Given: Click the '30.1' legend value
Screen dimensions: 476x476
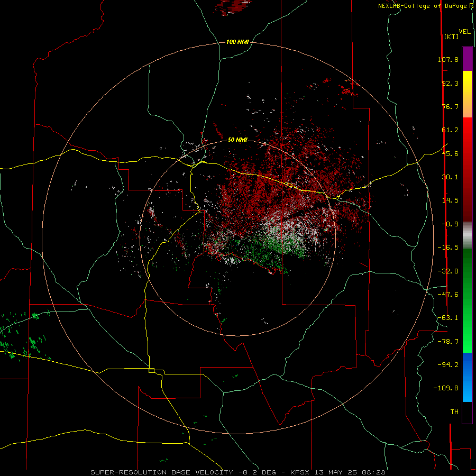Looking at the screenshot, I should 450,177.
